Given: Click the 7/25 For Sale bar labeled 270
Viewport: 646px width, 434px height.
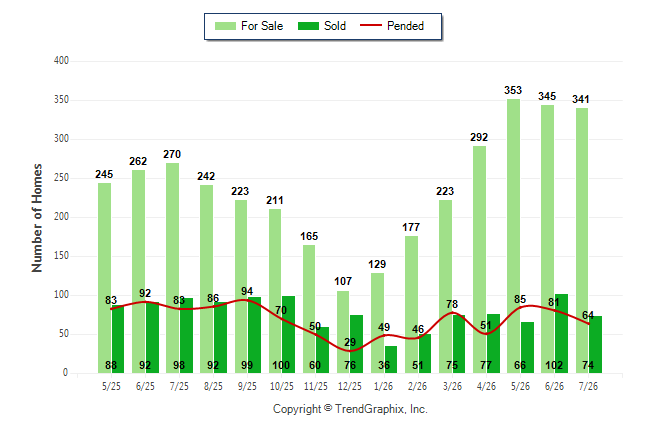Looking at the screenshot, I should (x=173, y=268).
